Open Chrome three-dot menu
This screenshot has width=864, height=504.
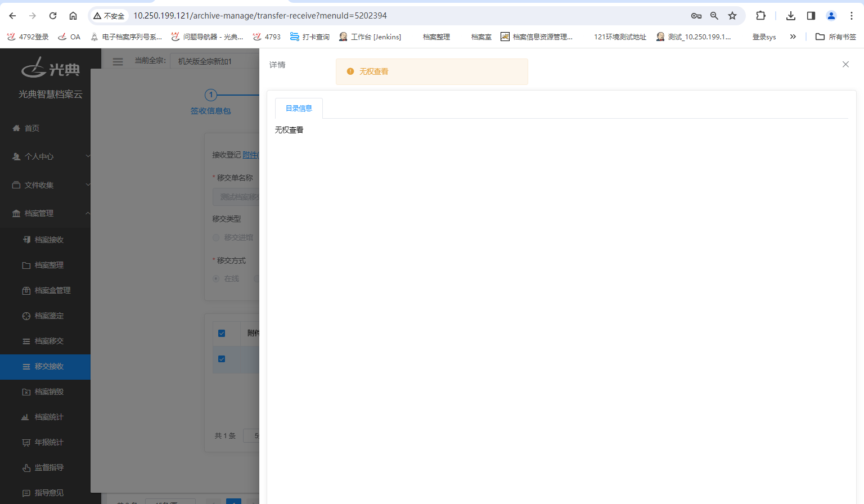852,16
